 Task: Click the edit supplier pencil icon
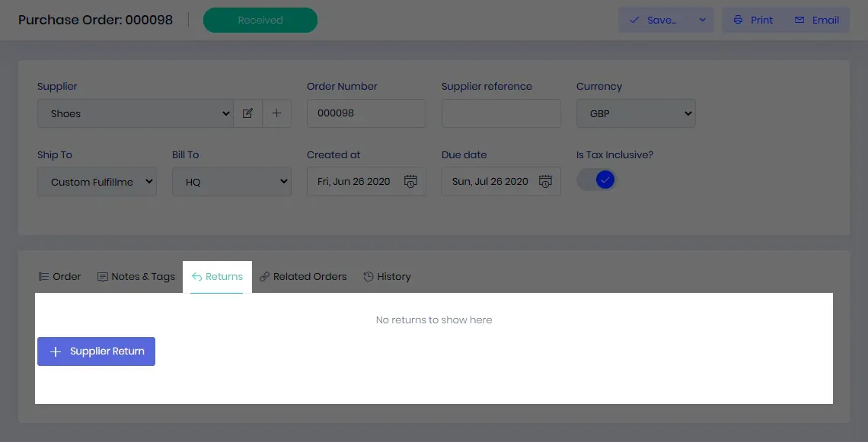[x=247, y=113]
